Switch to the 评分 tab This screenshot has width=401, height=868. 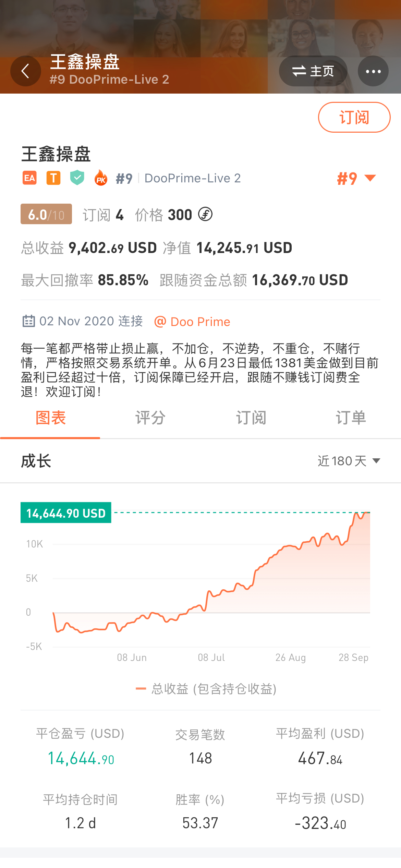point(150,418)
